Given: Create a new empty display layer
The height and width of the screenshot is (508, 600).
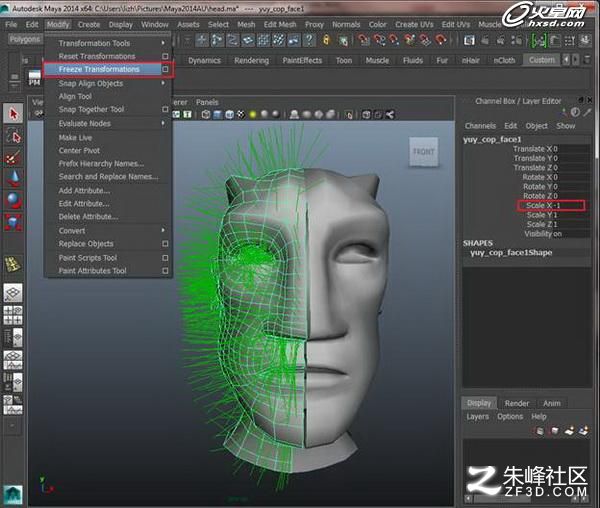Looking at the screenshot, I should [569, 431].
